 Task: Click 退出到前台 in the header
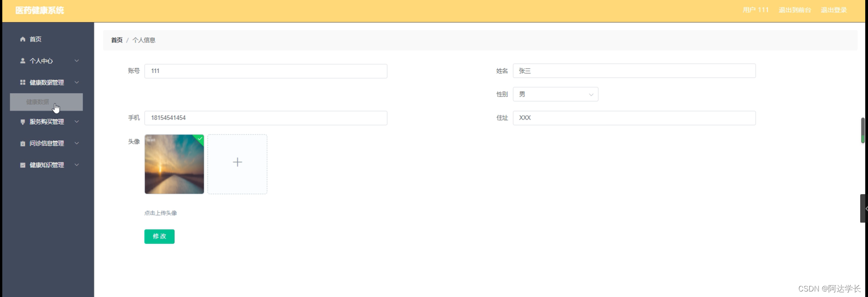coord(795,10)
